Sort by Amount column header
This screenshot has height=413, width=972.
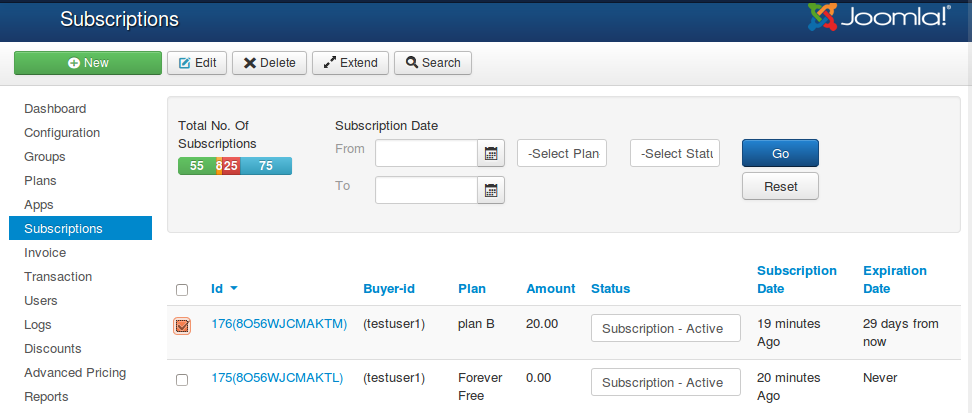point(550,288)
